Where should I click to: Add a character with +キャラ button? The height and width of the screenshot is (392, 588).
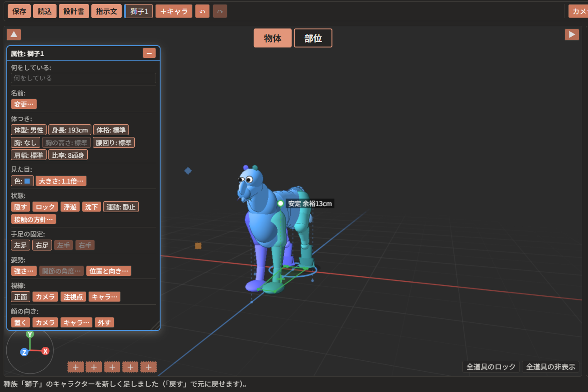tap(174, 11)
